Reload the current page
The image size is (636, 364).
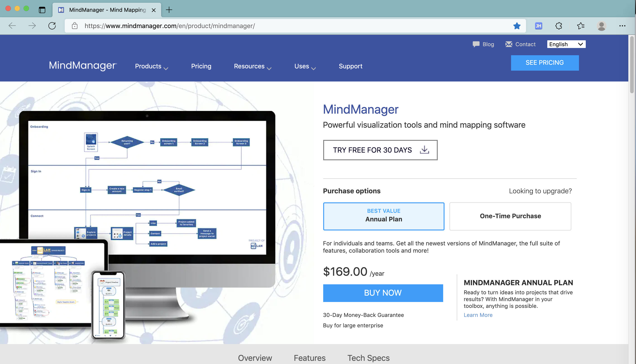(52, 26)
